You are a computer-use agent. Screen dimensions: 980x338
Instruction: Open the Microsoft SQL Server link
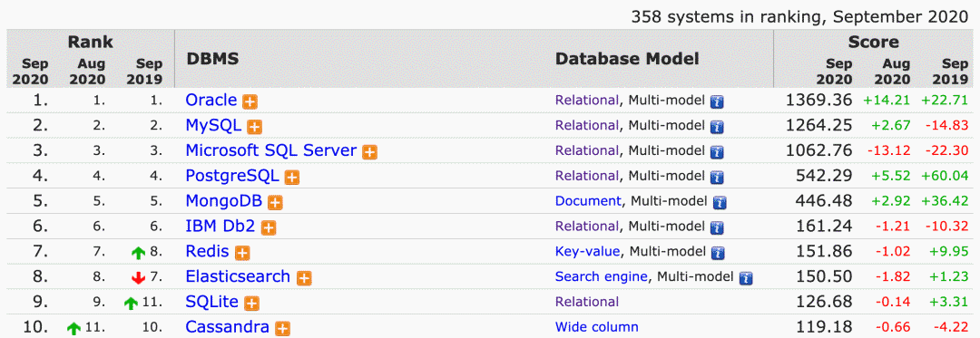(x=271, y=151)
